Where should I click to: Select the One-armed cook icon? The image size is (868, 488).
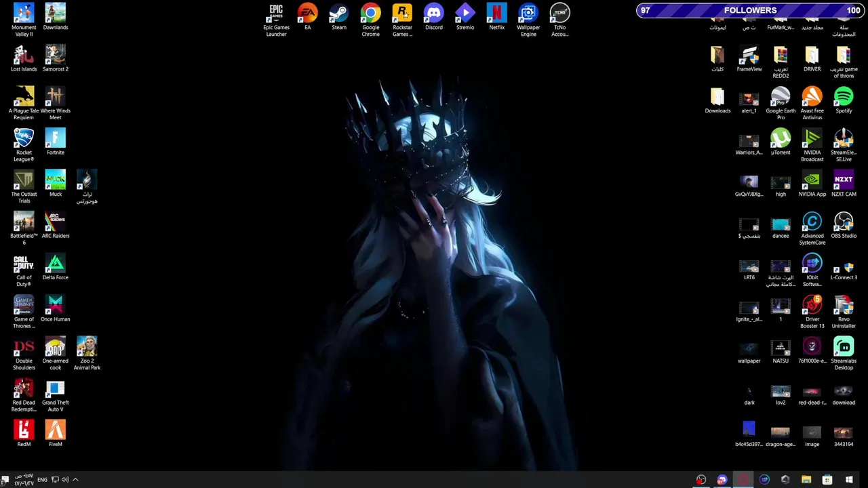(56, 353)
